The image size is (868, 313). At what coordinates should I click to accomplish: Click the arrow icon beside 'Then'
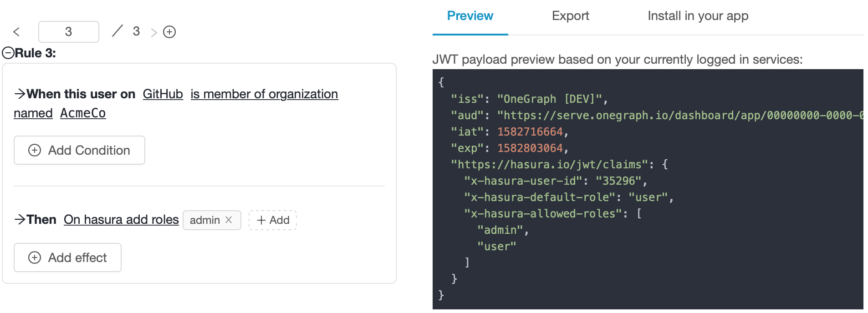[x=20, y=220]
